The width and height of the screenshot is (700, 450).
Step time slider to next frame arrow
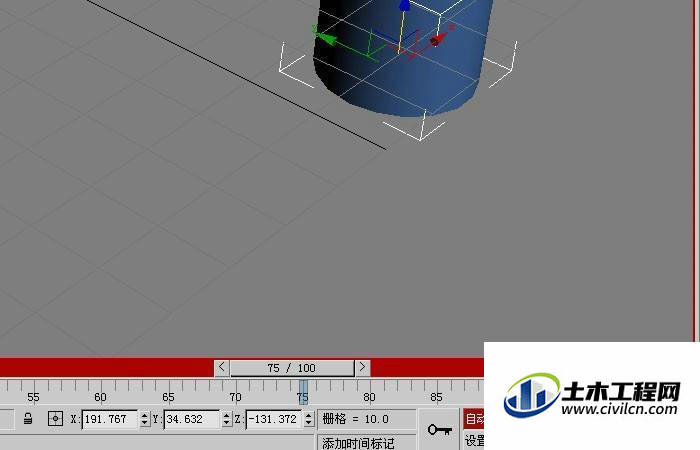tap(362, 368)
